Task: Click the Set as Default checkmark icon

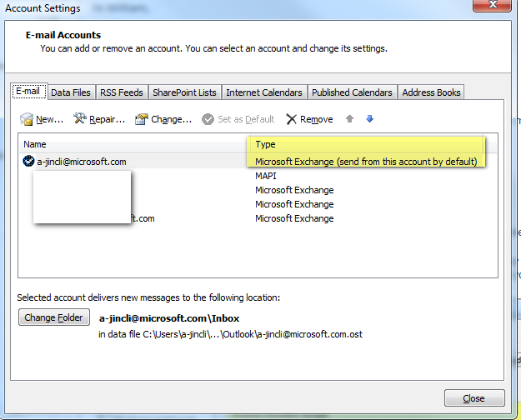Action: point(208,119)
